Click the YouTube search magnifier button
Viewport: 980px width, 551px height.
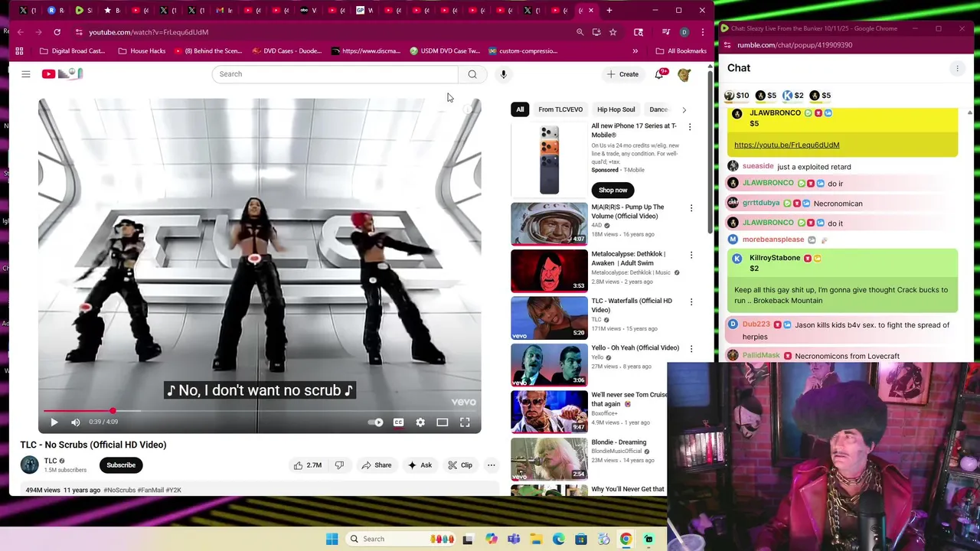(x=472, y=74)
